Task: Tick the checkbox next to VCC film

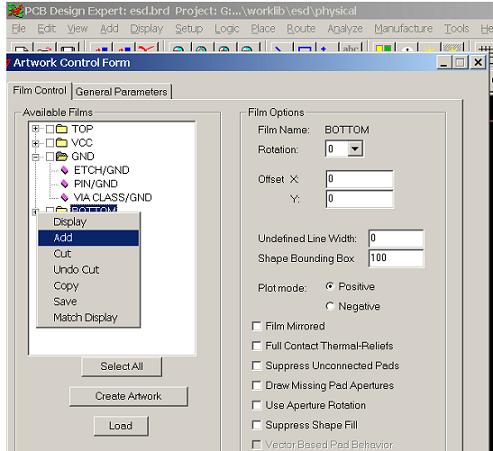Action: point(50,143)
